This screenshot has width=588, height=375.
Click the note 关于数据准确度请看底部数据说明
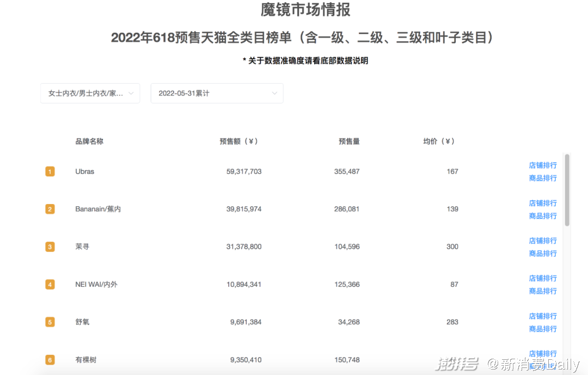[305, 61]
